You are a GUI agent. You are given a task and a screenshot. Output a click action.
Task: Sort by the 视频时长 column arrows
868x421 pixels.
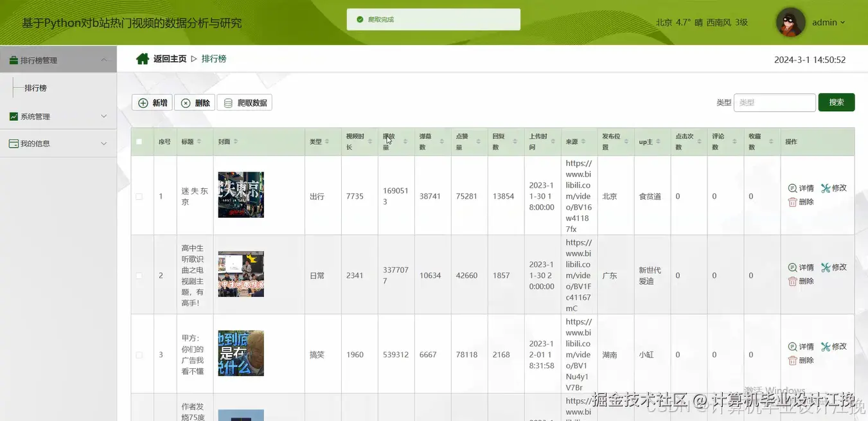point(370,141)
